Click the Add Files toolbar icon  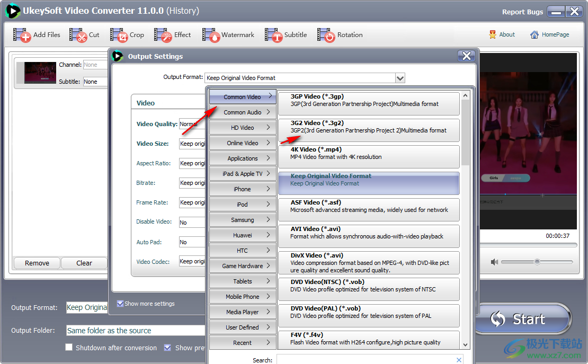coord(22,35)
